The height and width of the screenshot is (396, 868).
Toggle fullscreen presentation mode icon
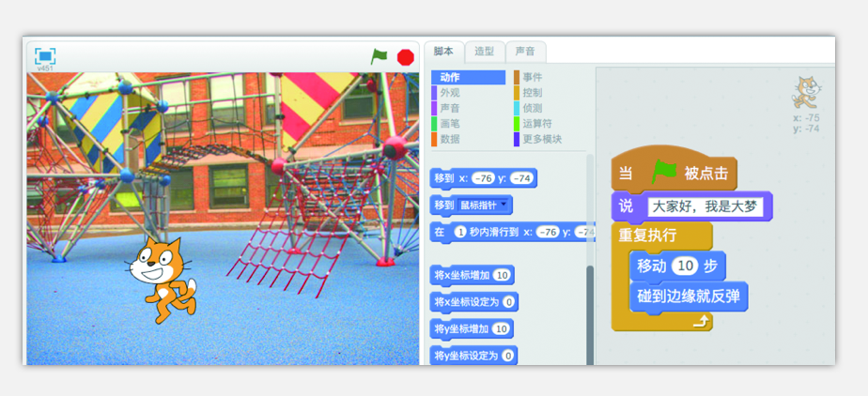click(x=45, y=55)
